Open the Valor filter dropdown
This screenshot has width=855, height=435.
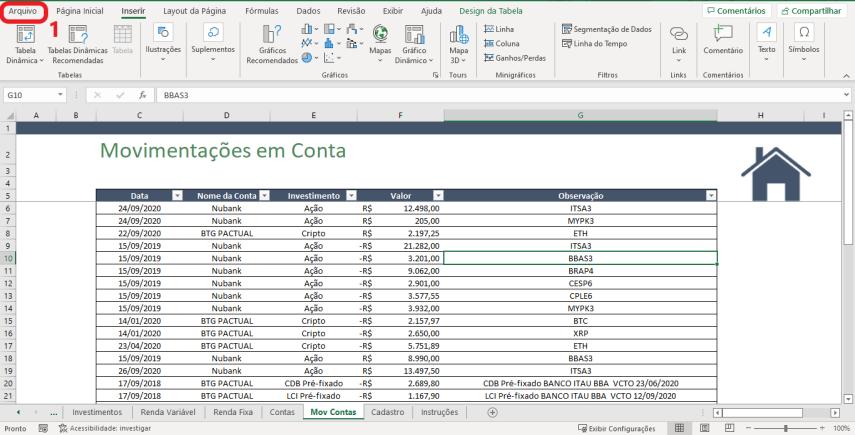pos(438,196)
